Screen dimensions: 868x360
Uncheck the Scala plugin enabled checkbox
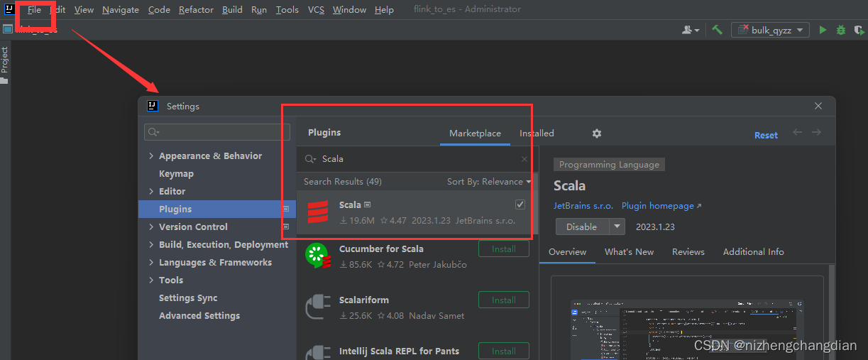click(520, 204)
